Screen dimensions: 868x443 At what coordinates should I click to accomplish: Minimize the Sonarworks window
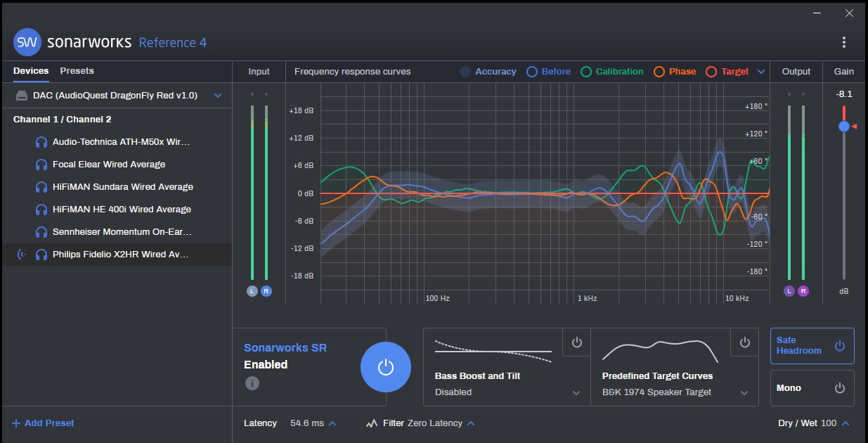(x=817, y=13)
